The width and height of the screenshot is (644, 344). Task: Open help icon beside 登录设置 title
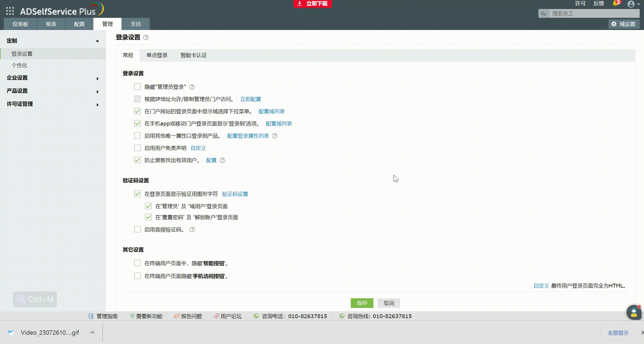pyautogui.click(x=146, y=38)
